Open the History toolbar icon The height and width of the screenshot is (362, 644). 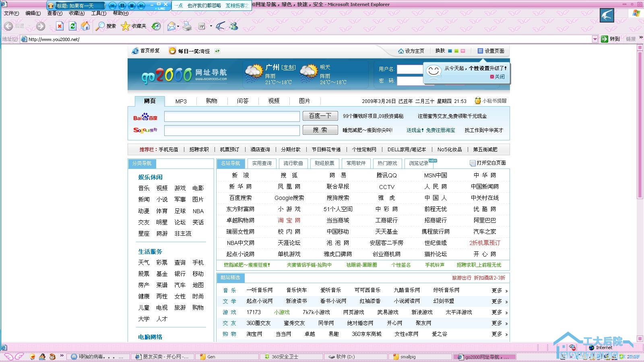[x=156, y=26]
